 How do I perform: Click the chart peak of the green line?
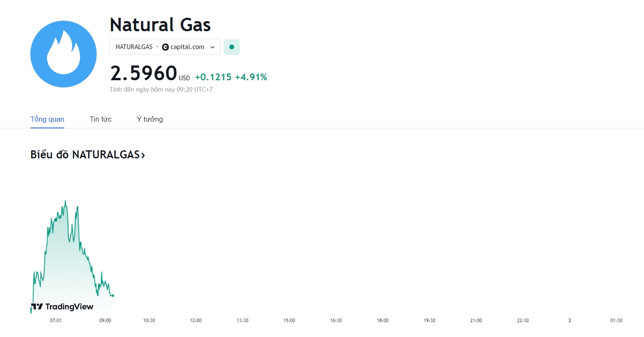tap(65, 201)
